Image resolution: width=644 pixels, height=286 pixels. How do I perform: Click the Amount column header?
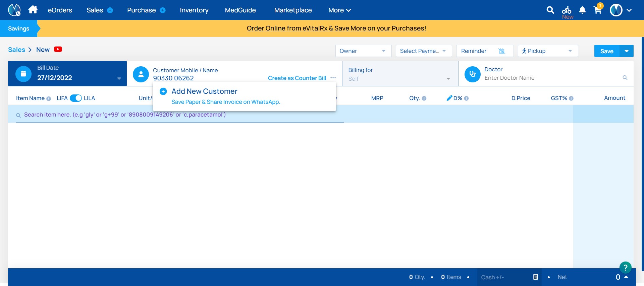pos(615,98)
